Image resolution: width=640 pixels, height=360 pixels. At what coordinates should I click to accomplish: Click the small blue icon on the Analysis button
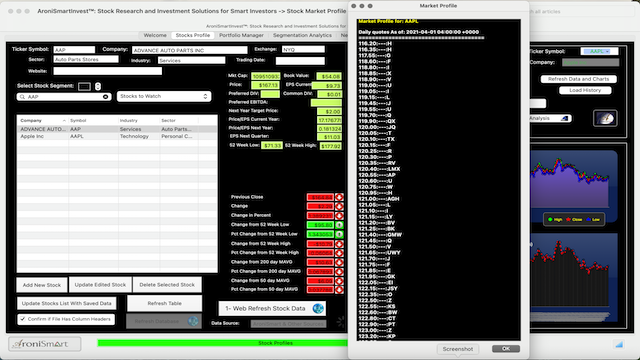click(564, 118)
